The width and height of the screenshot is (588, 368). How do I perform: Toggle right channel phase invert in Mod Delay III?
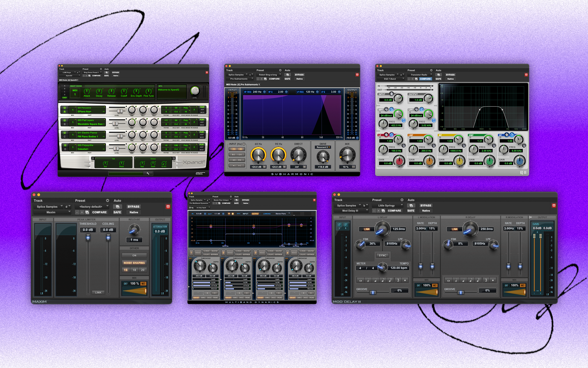(345, 225)
